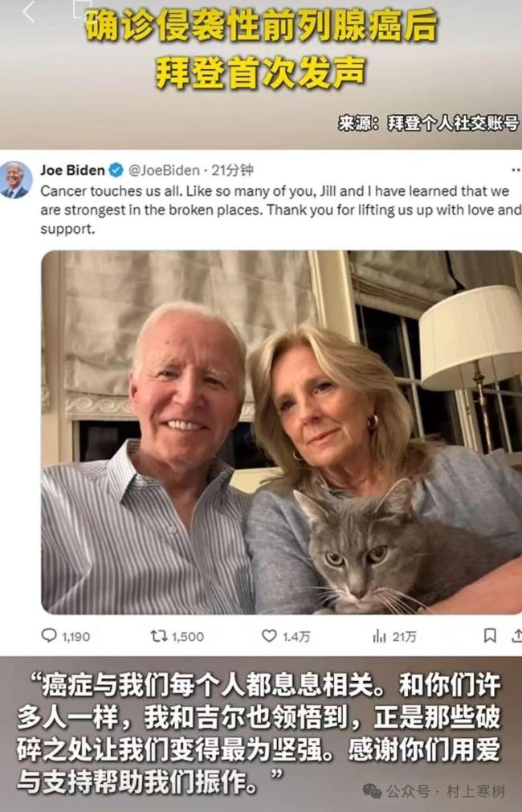Open view analytics bar chart icon

tap(379, 635)
